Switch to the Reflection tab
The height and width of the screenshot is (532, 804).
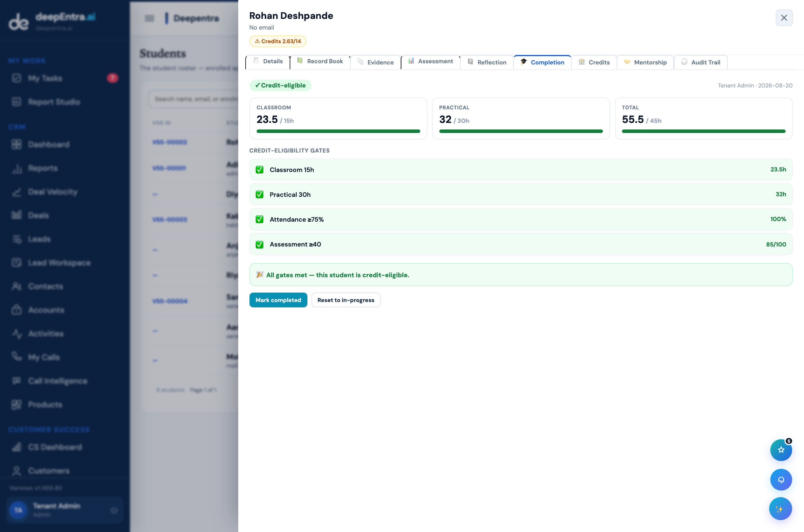tap(487, 62)
